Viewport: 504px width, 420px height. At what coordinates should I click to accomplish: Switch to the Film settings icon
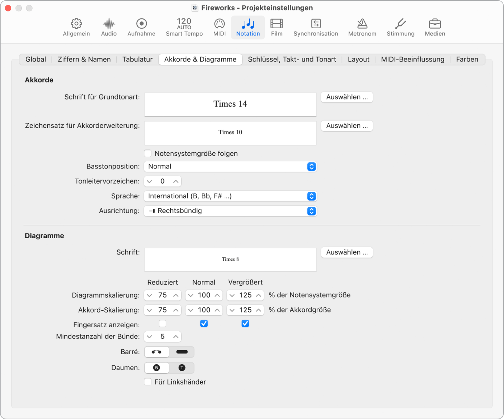coord(276,27)
